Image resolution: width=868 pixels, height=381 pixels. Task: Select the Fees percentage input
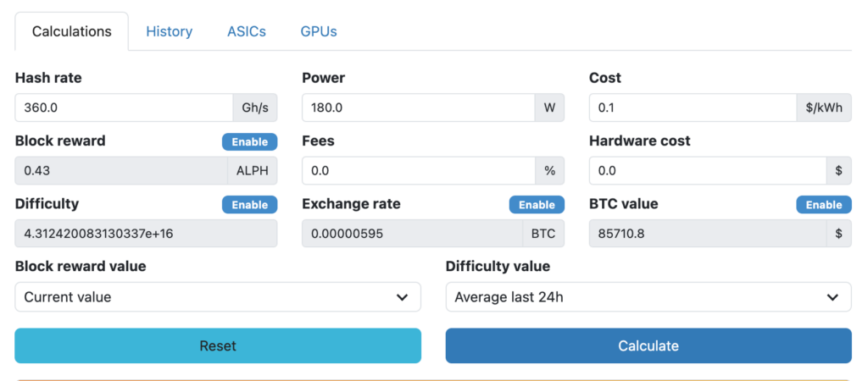point(417,171)
